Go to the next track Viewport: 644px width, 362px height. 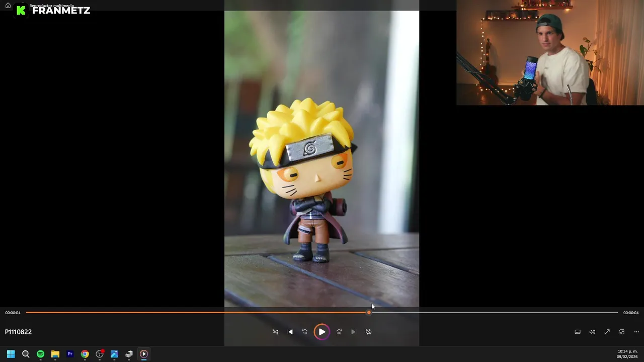(x=354, y=332)
